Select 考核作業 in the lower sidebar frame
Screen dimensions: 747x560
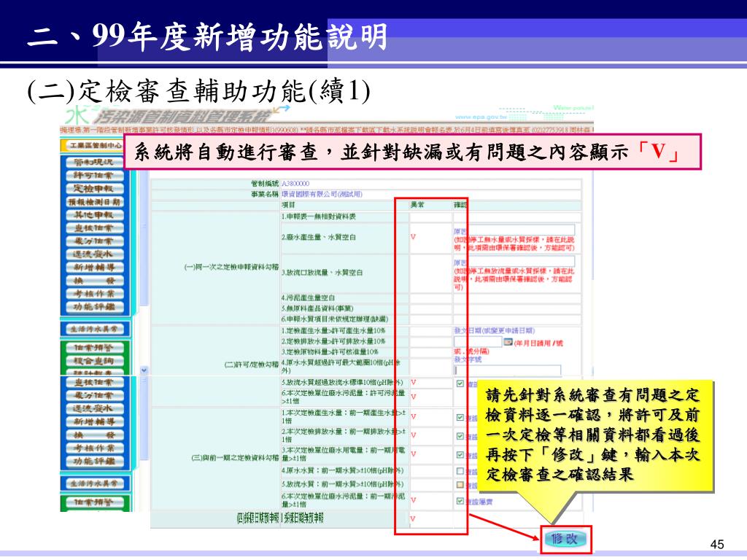tap(94, 448)
